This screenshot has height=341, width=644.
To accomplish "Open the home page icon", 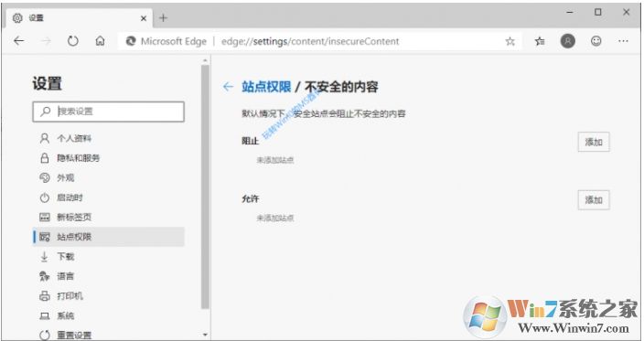I will click(100, 40).
